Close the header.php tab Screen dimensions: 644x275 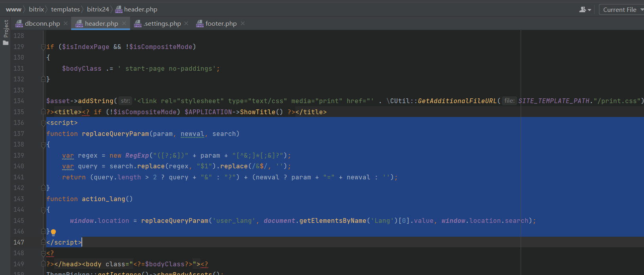point(124,24)
